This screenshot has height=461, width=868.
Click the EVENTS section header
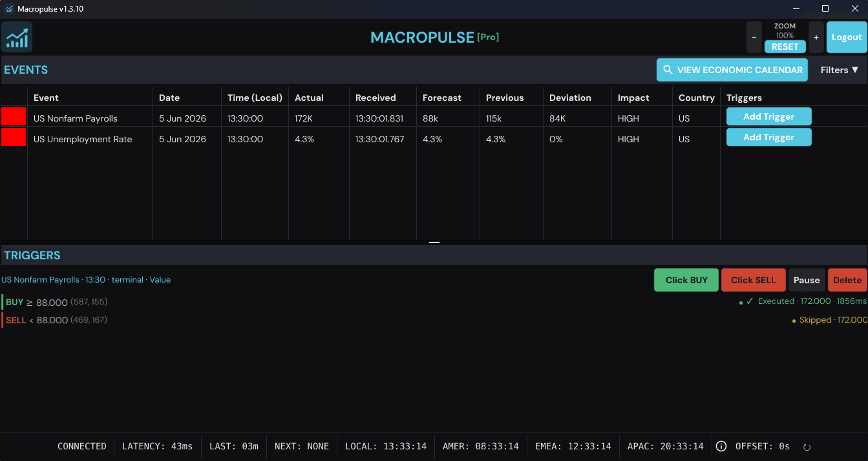coord(26,70)
